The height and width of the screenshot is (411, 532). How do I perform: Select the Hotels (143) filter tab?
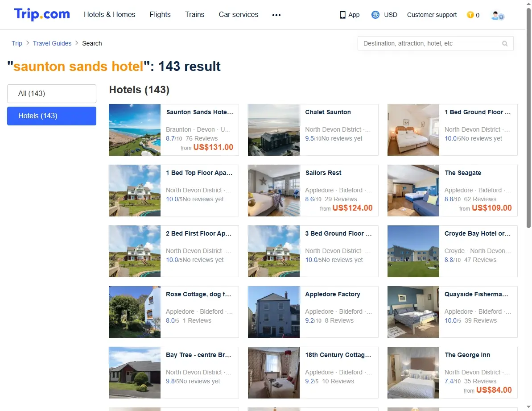point(52,116)
